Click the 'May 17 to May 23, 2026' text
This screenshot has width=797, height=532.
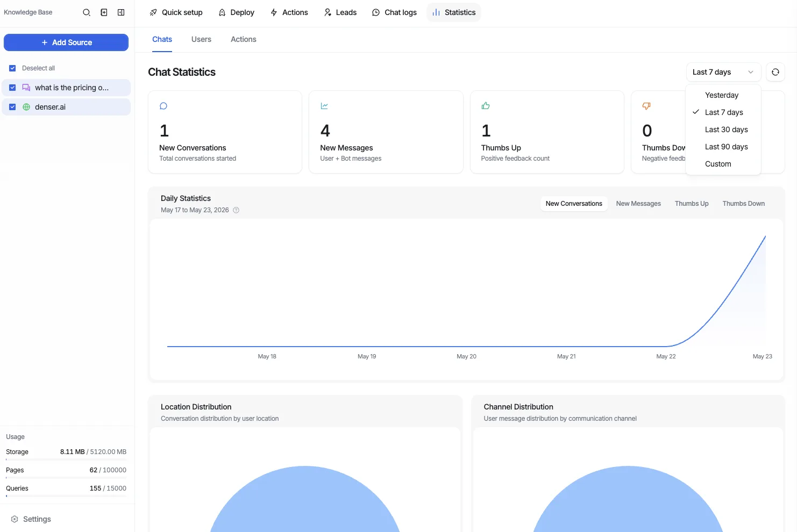click(x=195, y=210)
